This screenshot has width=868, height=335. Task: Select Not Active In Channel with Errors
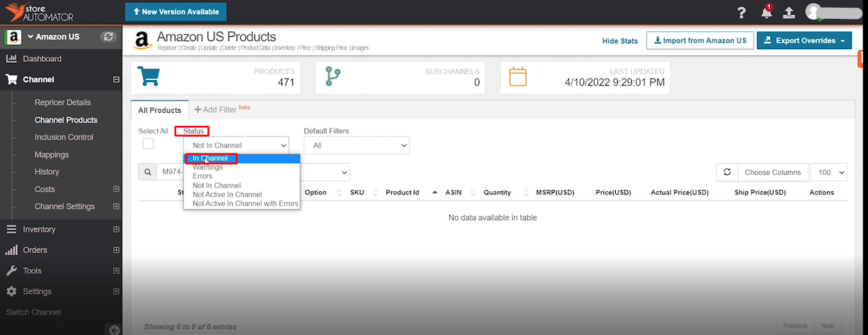(242, 204)
